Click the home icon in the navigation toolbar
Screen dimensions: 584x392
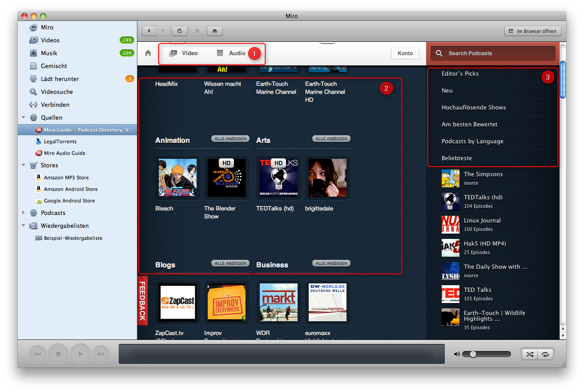[215, 31]
